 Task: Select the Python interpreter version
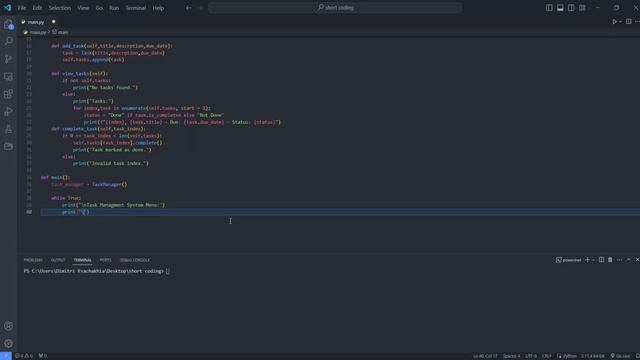[x=593, y=356]
